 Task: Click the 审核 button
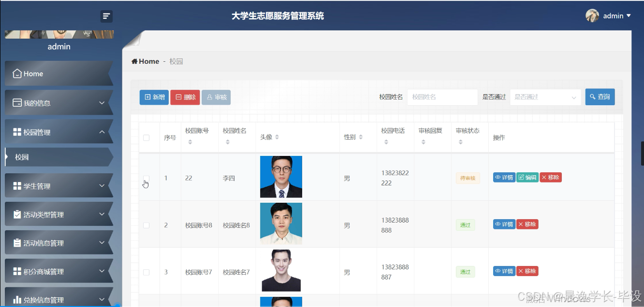(216, 97)
